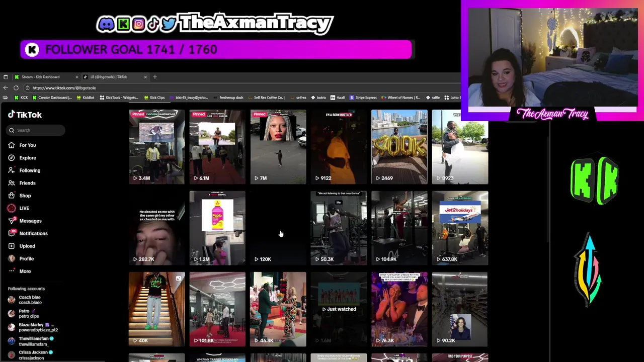This screenshot has width=644, height=362.
Task: Open the TikTok Shop
Action: click(20, 196)
